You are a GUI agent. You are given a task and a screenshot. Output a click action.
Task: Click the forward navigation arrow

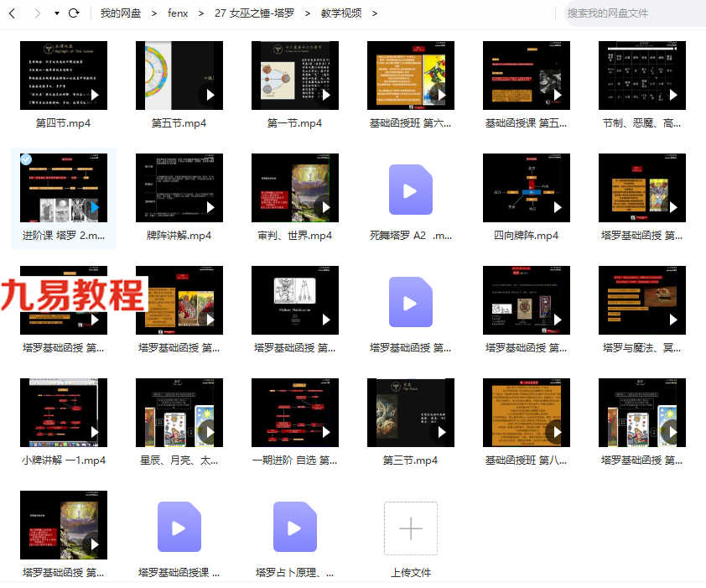(38, 13)
